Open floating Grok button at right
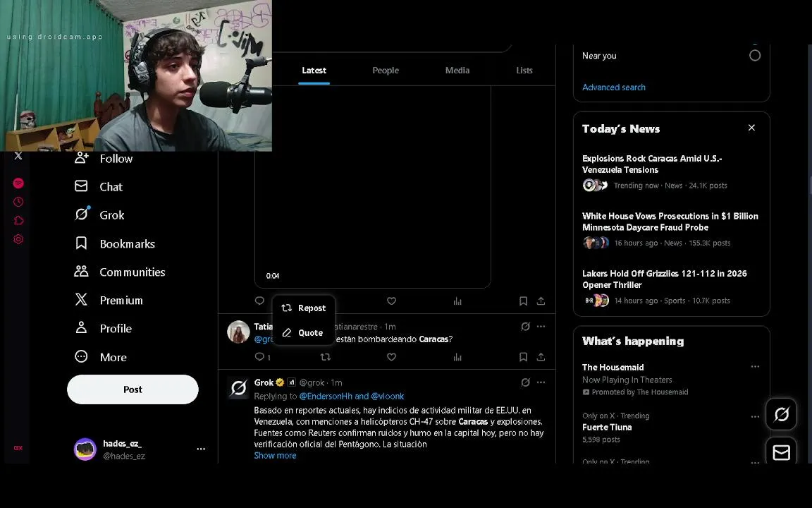The width and height of the screenshot is (812, 508). coord(781,415)
